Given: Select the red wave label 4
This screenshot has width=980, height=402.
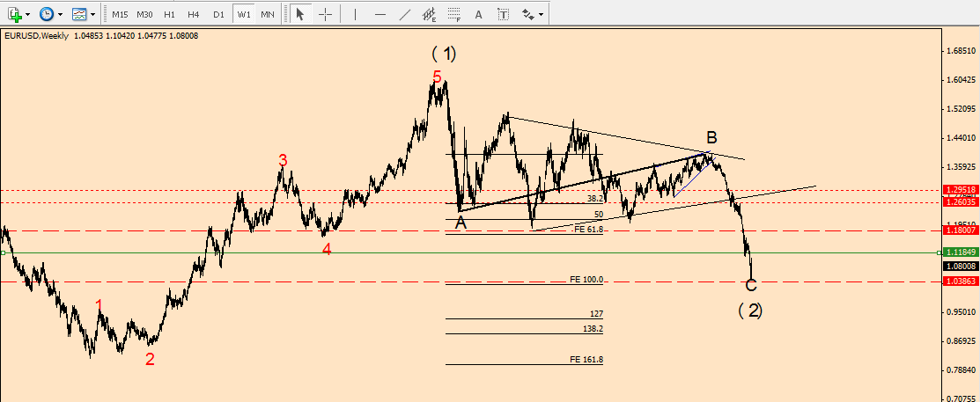Looking at the screenshot, I should pyautogui.click(x=327, y=249).
